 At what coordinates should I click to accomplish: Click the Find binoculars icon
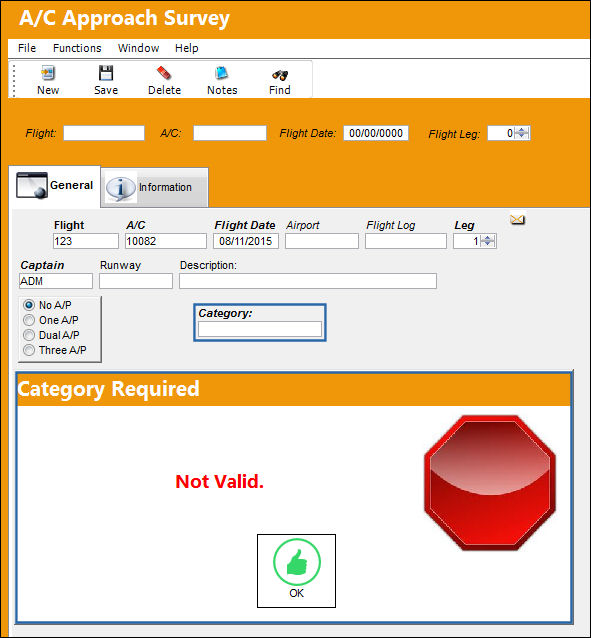click(x=280, y=74)
